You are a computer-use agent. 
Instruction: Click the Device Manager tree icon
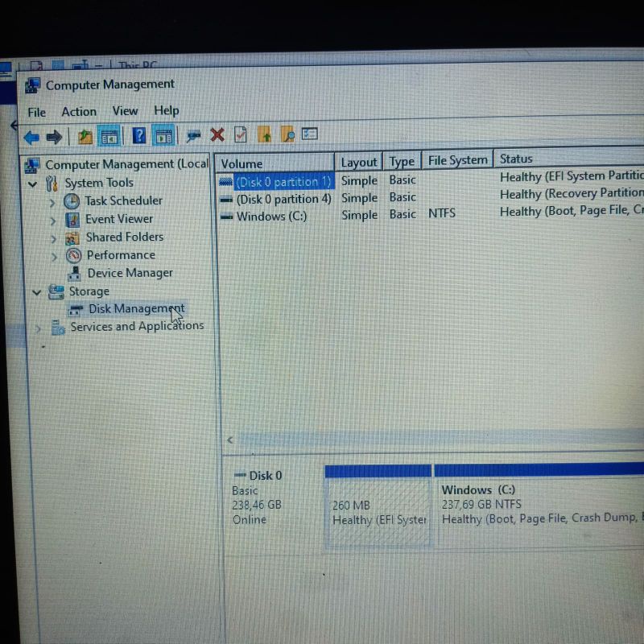(74, 274)
